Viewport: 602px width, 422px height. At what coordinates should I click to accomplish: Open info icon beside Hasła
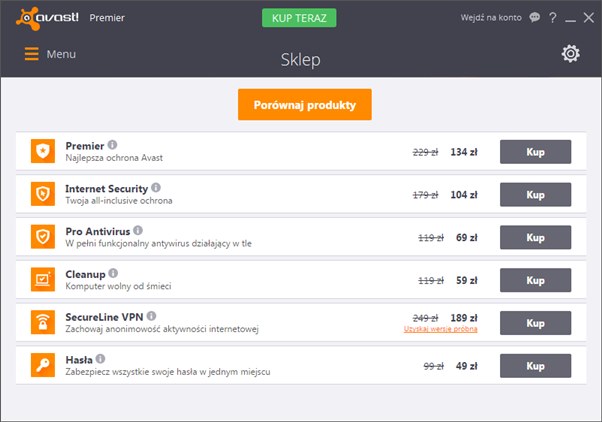(100, 359)
